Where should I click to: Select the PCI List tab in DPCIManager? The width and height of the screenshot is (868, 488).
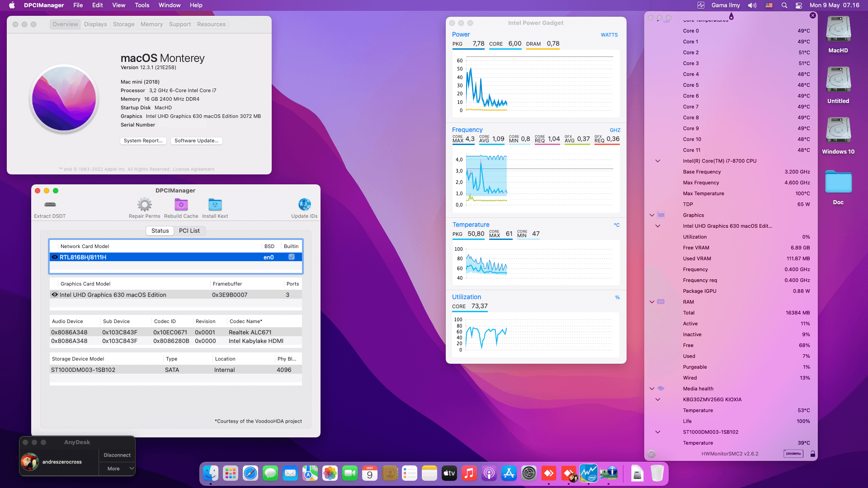tap(189, 231)
